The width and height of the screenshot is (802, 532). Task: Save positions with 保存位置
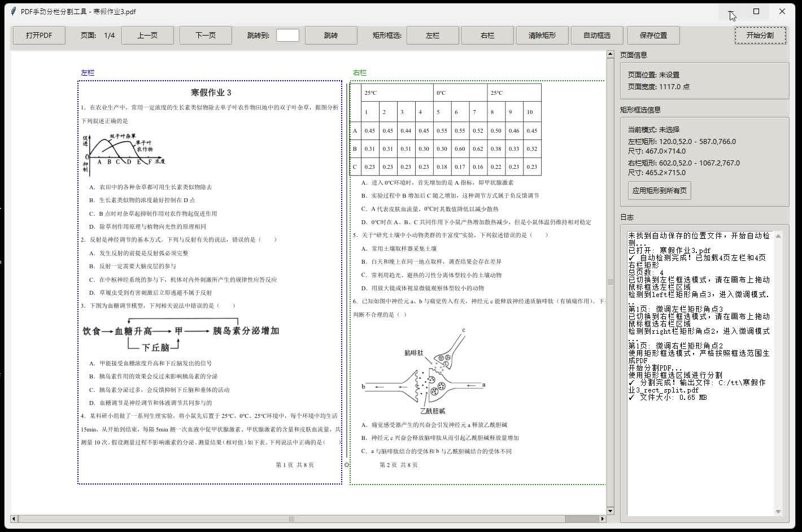point(653,35)
